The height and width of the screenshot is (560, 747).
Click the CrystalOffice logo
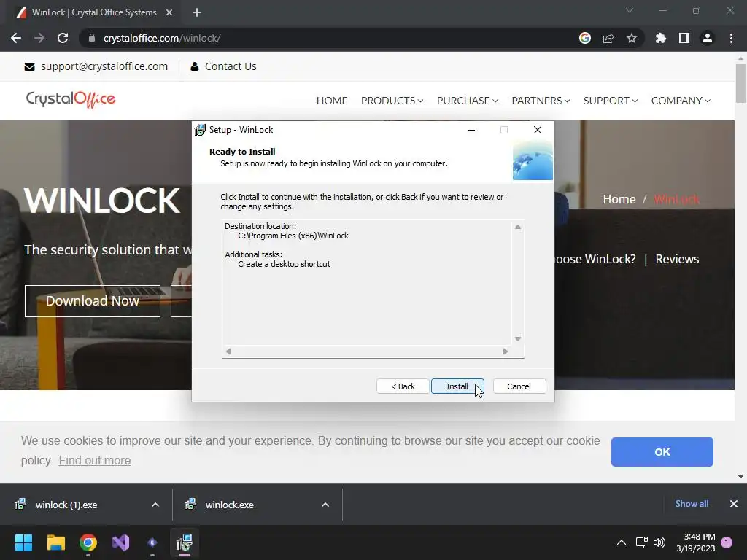click(71, 99)
